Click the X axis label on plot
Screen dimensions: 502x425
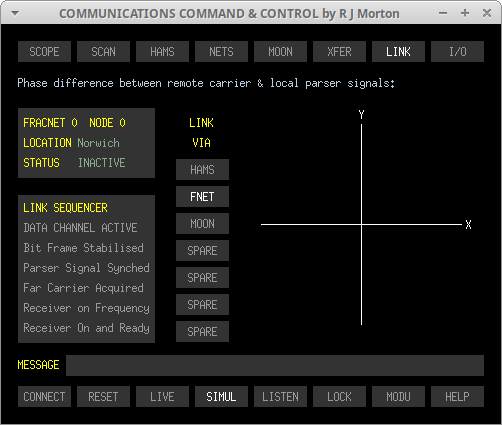(x=468, y=225)
